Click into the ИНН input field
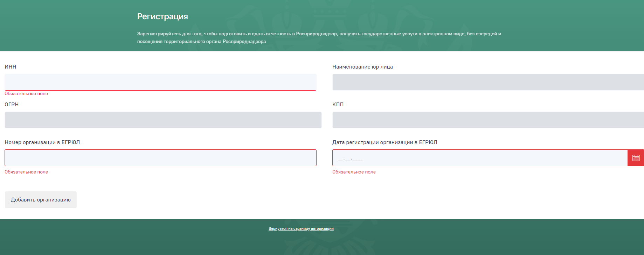This screenshot has height=255, width=644. tap(160, 82)
